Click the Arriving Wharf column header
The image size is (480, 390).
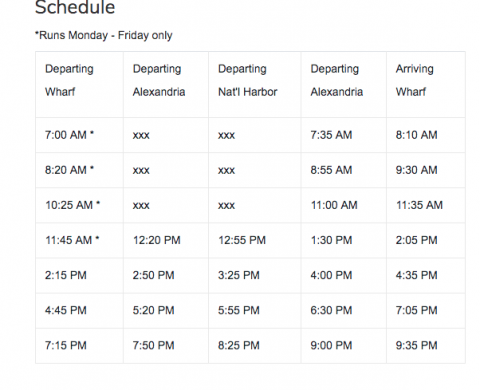[x=426, y=84]
